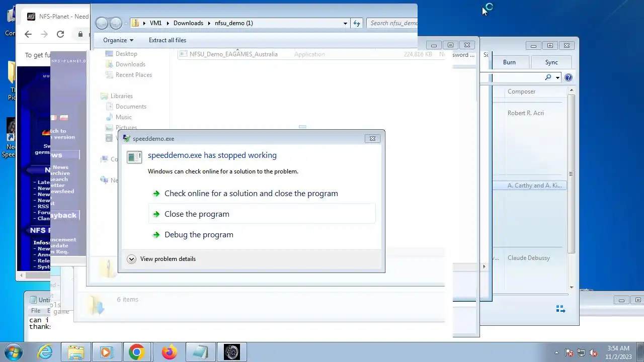The width and height of the screenshot is (644, 362).
Task: Select the A. Carthy and A. Ki... entry
Action: [x=534, y=186]
